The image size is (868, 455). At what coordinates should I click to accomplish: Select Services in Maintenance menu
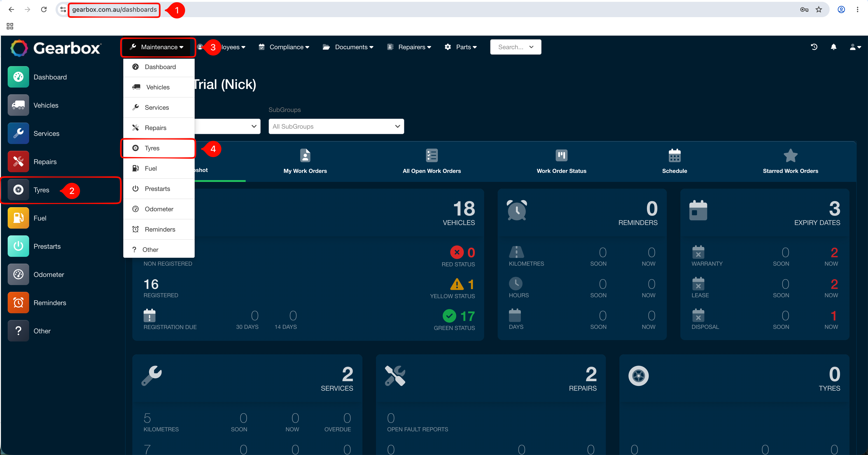point(159,107)
